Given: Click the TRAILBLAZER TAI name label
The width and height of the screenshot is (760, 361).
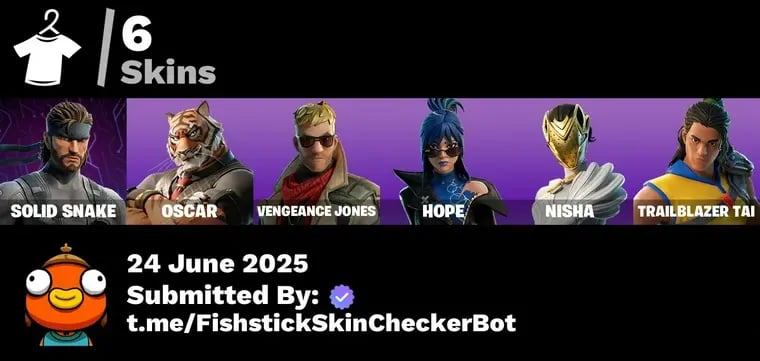Looking at the screenshot, I should coord(697,211).
